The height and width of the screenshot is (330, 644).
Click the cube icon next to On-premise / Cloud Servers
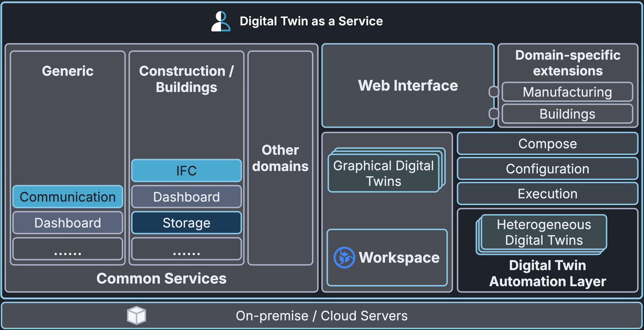[136, 315]
